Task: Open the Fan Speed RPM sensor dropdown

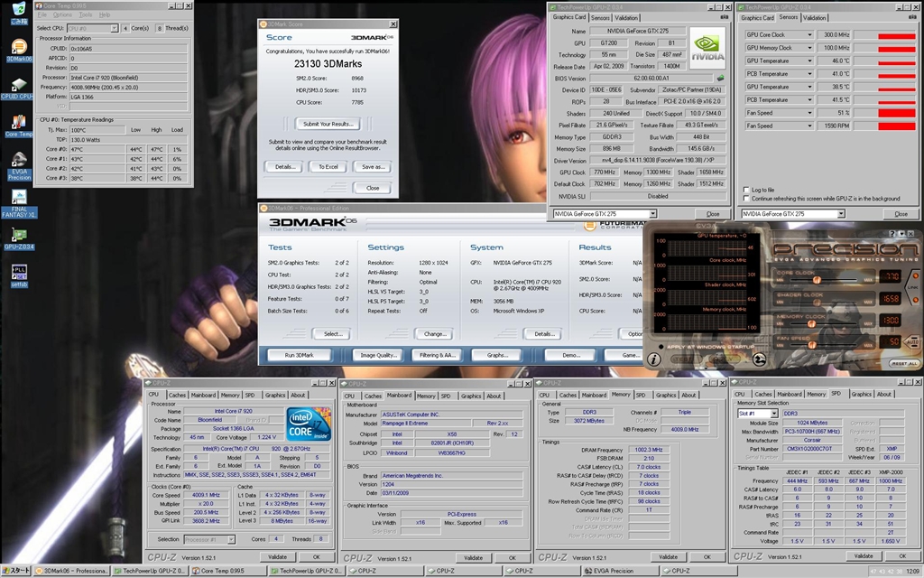Action: pos(808,126)
